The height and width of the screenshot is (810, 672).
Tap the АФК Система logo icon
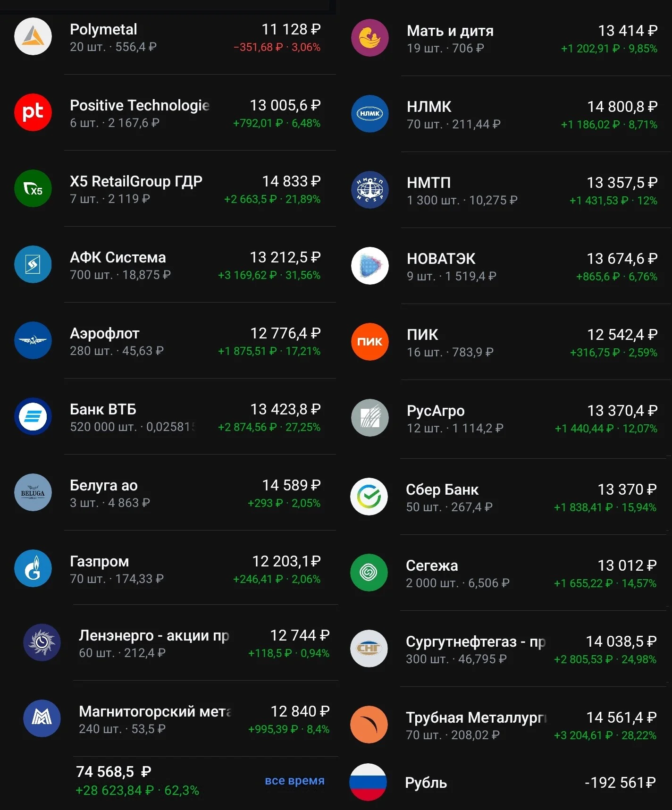coord(33,264)
